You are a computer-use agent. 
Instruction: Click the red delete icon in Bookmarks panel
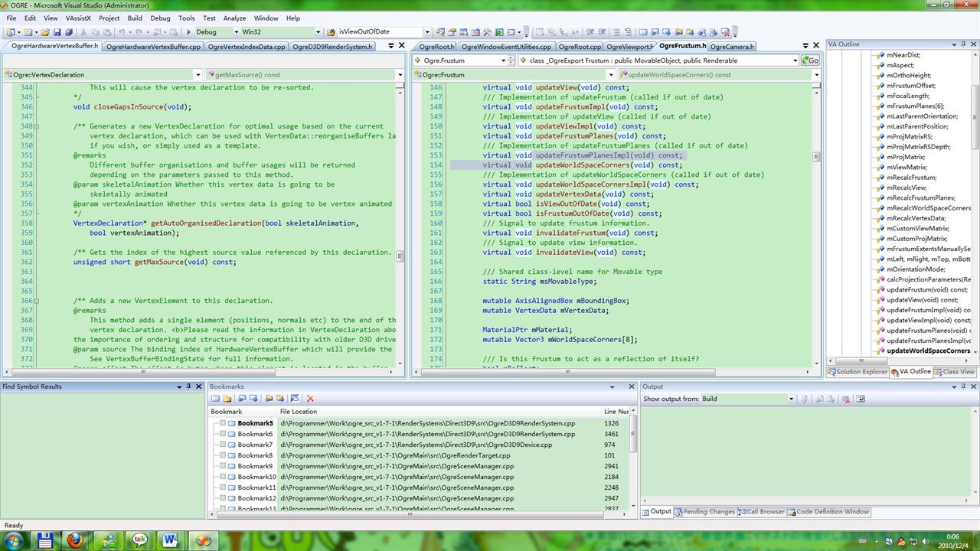[310, 399]
